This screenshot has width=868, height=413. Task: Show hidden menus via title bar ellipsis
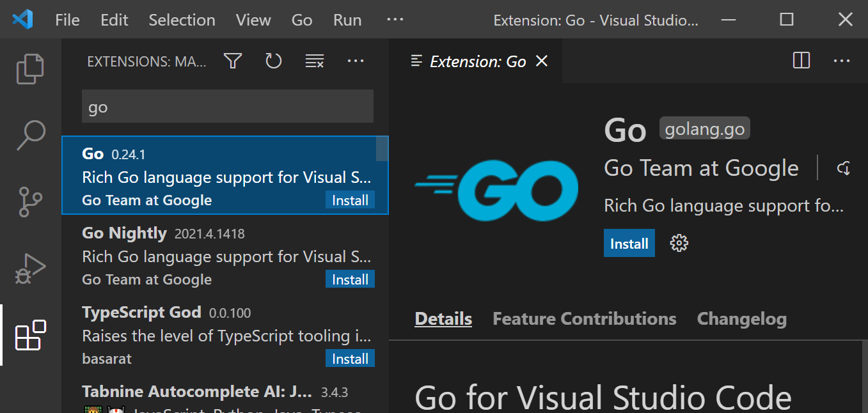[x=395, y=20]
